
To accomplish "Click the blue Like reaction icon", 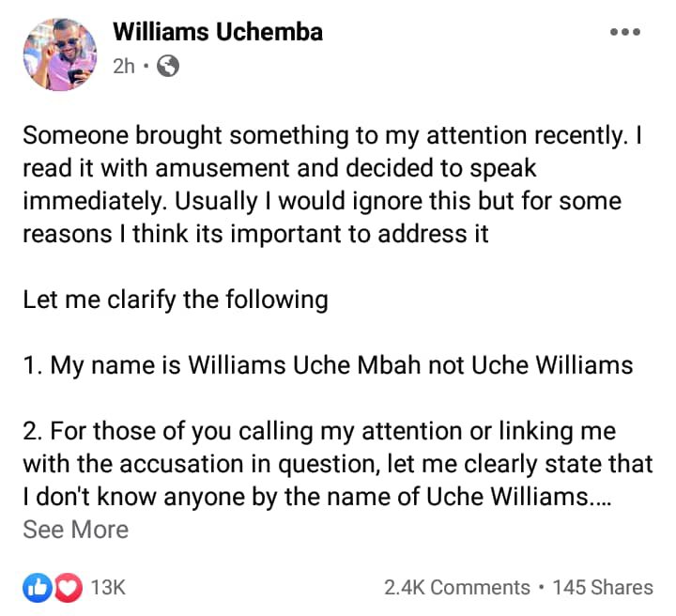I will coord(37,588).
